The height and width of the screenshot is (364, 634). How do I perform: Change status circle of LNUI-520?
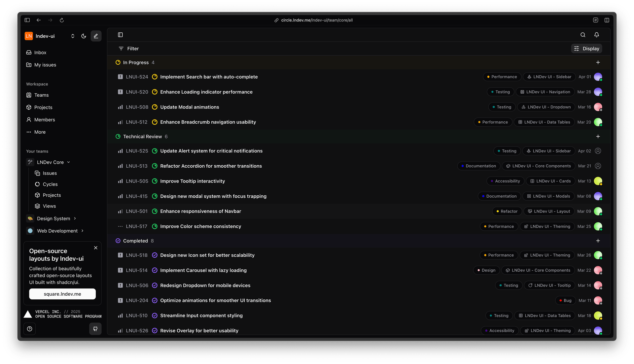coord(155,92)
